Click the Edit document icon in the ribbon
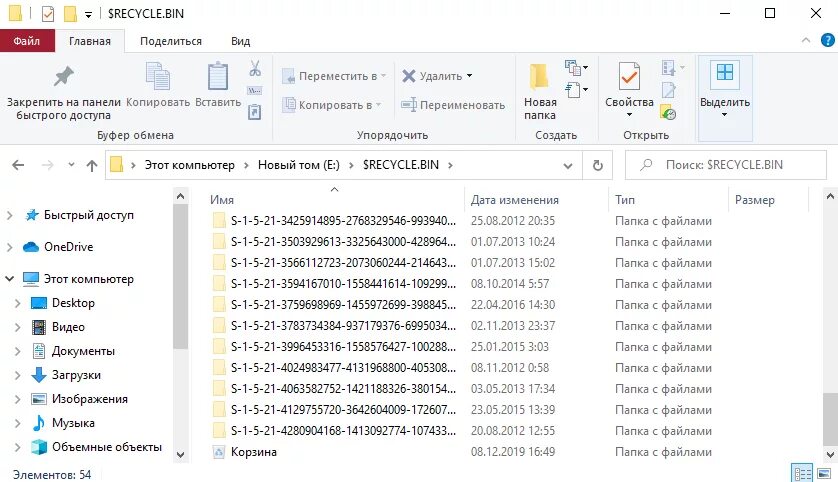This screenshot has height=482, width=838. [668, 90]
